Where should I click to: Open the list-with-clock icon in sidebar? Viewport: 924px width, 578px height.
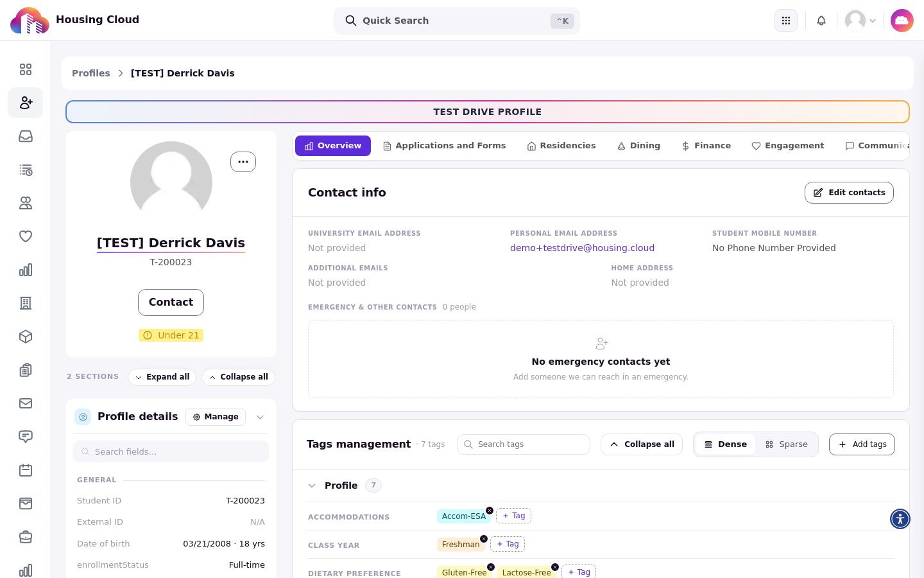coord(26,170)
